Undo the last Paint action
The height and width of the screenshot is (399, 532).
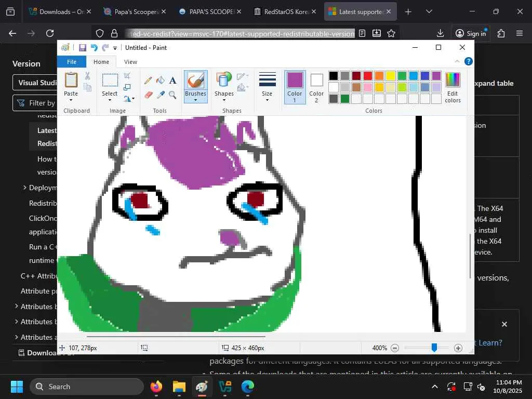point(94,48)
